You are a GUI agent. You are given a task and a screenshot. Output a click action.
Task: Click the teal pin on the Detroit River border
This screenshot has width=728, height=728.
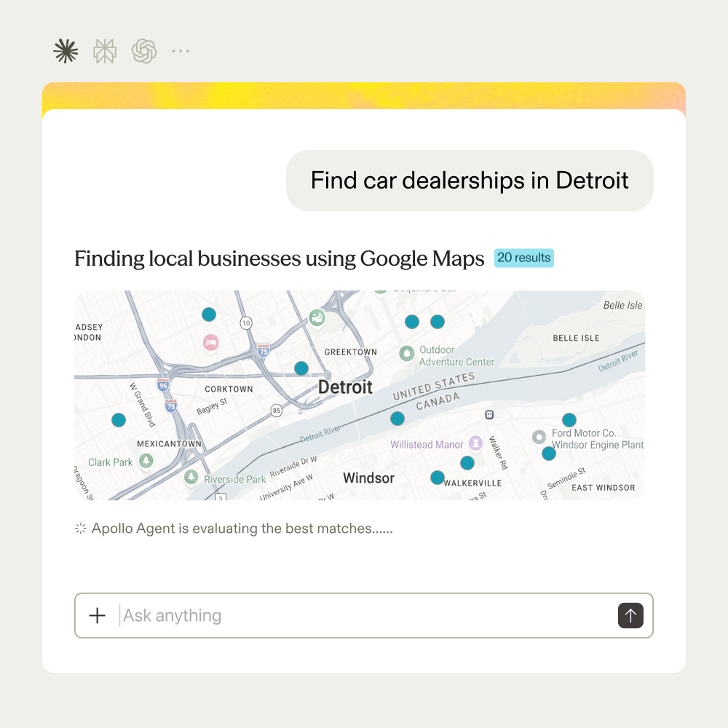397,419
